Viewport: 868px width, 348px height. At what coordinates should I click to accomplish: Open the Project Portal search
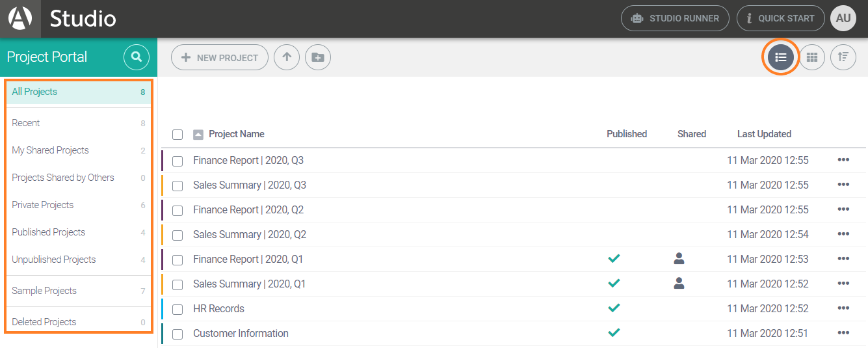click(x=136, y=57)
